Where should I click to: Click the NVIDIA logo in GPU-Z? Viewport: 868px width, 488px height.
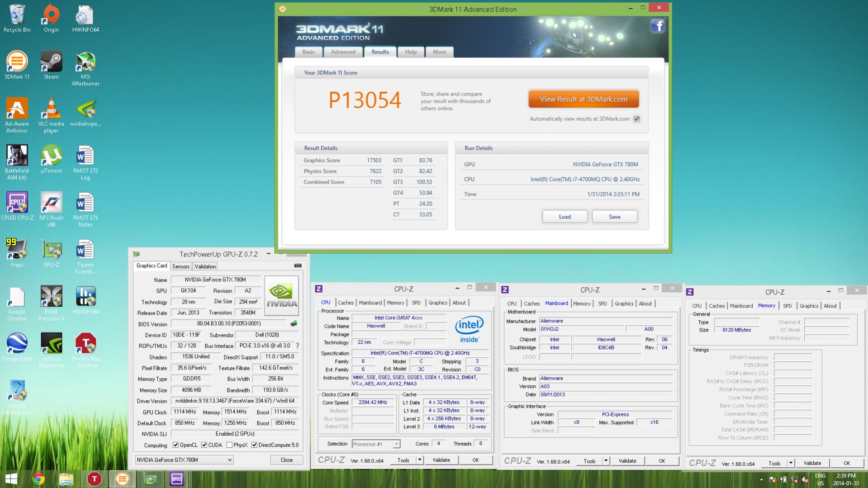coord(281,295)
